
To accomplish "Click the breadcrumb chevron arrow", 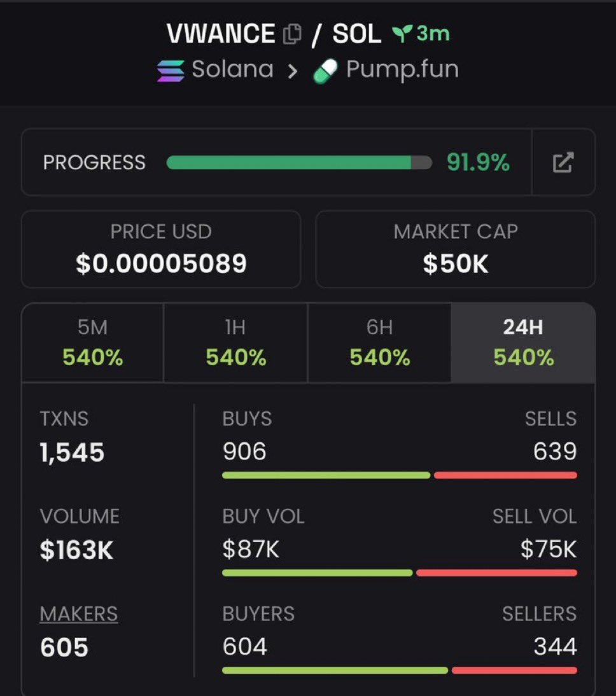I will (292, 71).
